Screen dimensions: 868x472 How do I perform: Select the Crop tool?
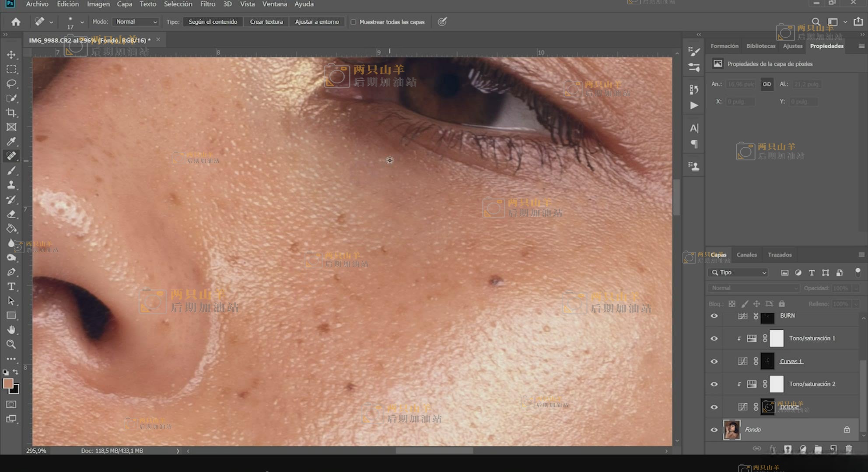[11, 113]
